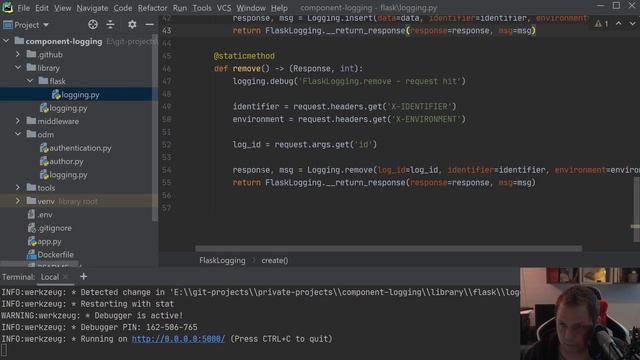
Task: Click the collapse all icon in Project panel
Action: 110,24
